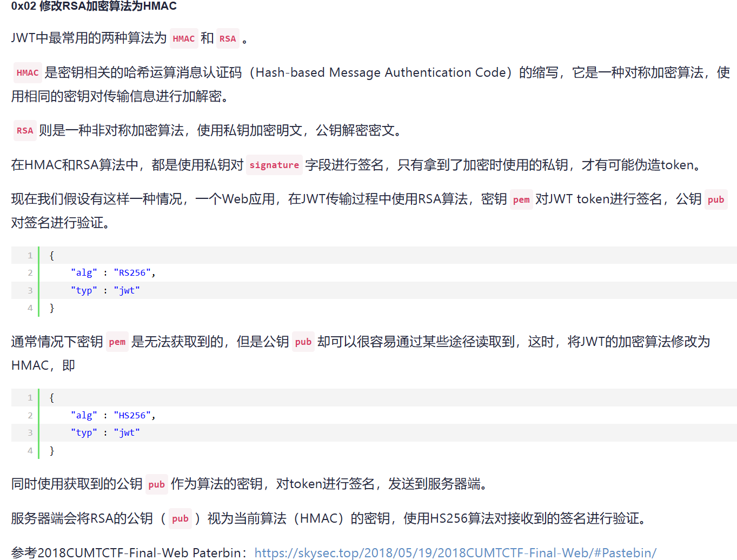This screenshot has height=560, width=737.
Task: Click the inline code "signature"
Action: click(x=274, y=165)
